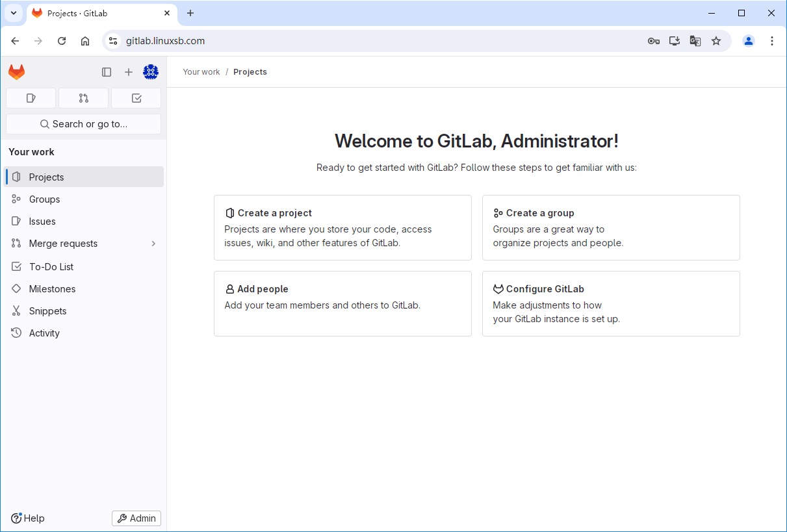Viewport: 787px width, 532px height.
Task: Open Snippets from the sidebar
Action: click(47, 311)
